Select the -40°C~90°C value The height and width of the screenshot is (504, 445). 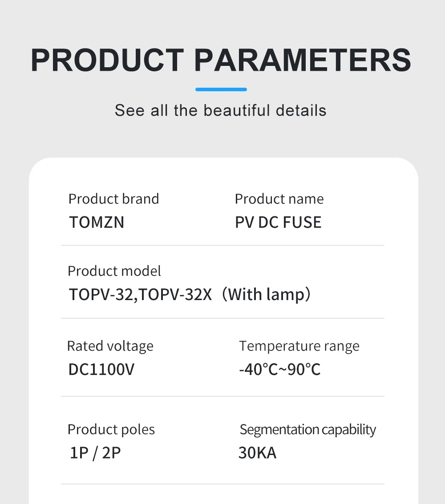point(280,370)
